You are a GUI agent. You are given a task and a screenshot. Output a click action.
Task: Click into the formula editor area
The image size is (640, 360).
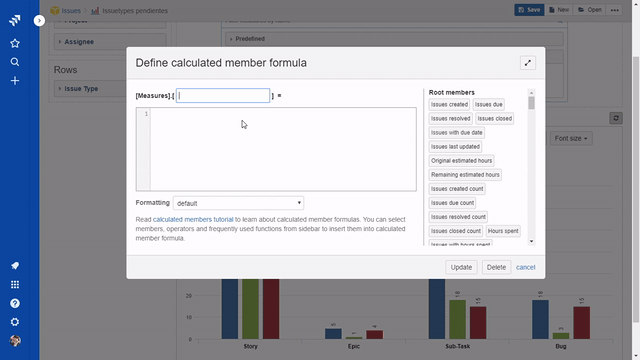pyautogui.click(x=283, y=149)
